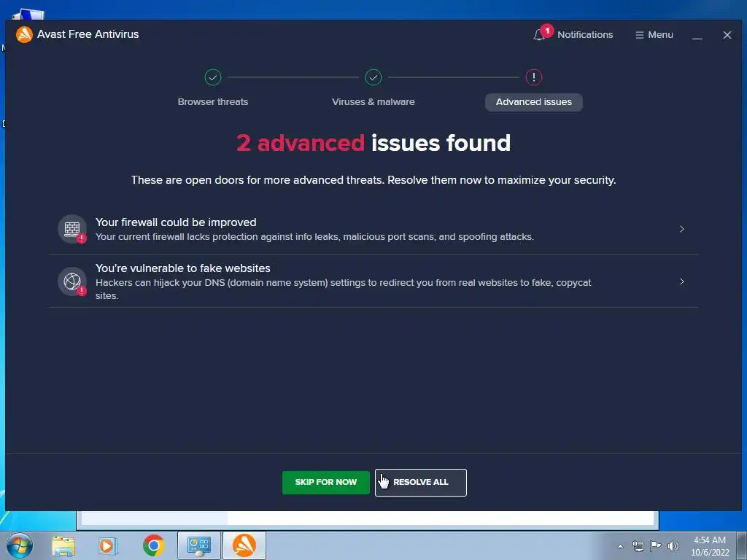Click the network tray icon
Image resolution: width=747 pixels, height=560 pixels.
tap(638, 546)
